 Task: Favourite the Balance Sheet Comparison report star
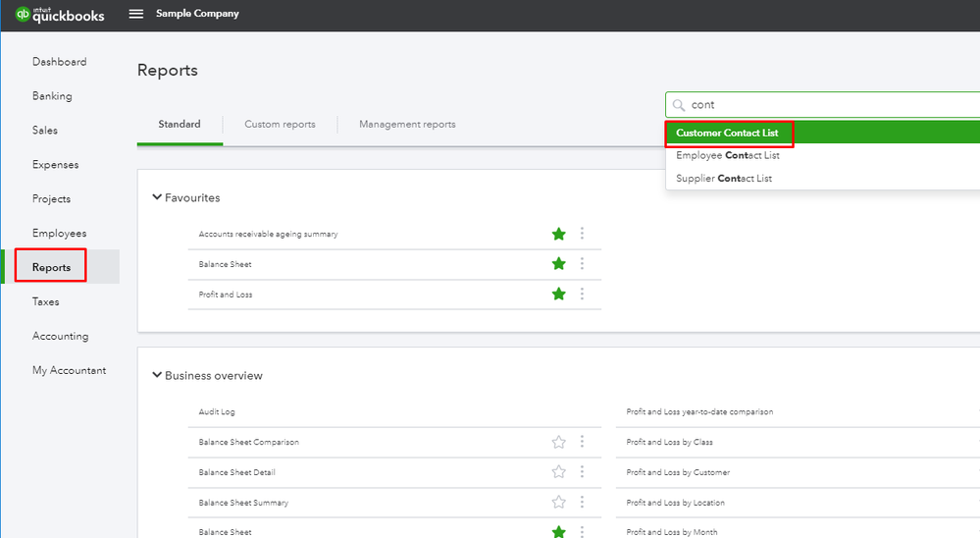tap(559, 442)
